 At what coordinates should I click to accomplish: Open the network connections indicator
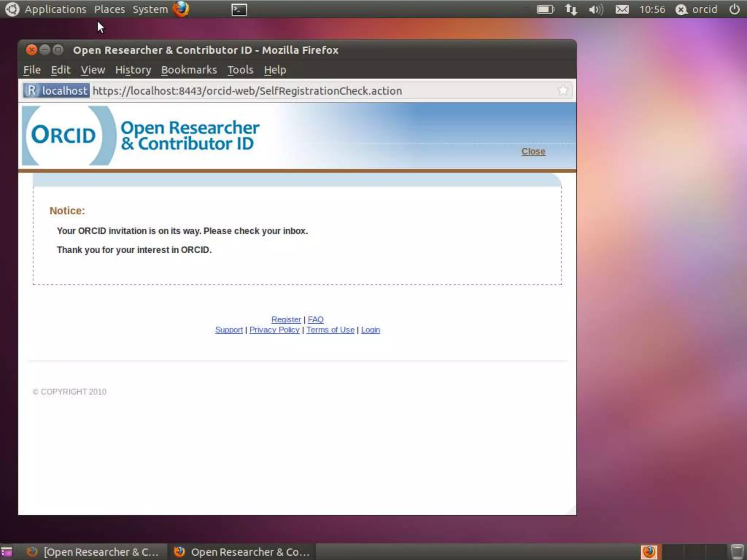click(571, 9)
